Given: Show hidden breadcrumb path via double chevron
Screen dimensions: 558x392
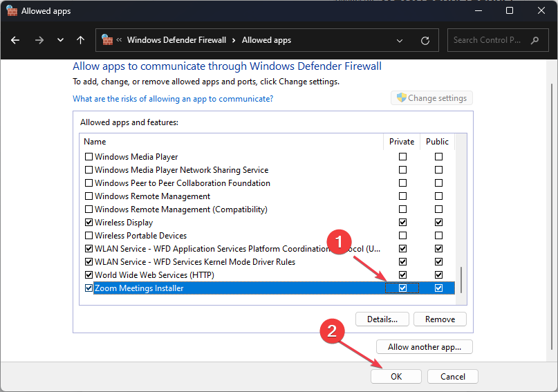Looking at the screenshot, I should point(119,40).
